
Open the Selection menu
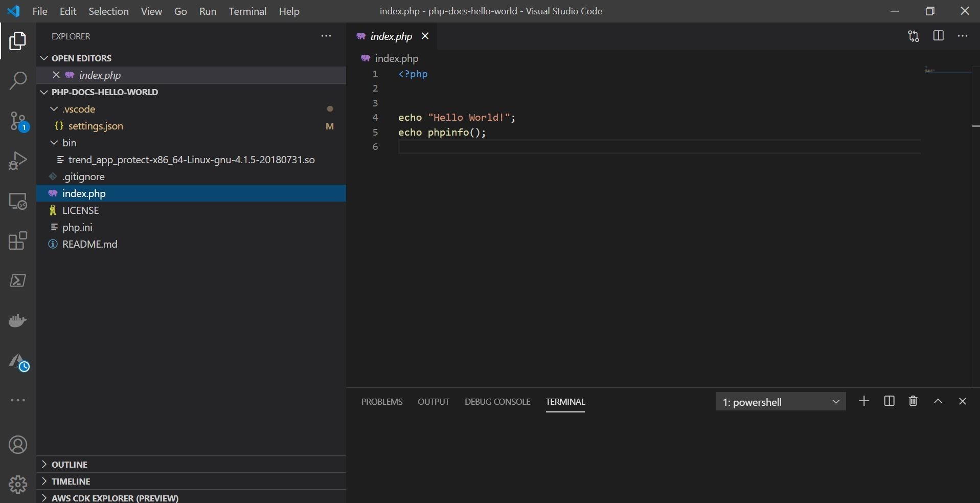108,11
